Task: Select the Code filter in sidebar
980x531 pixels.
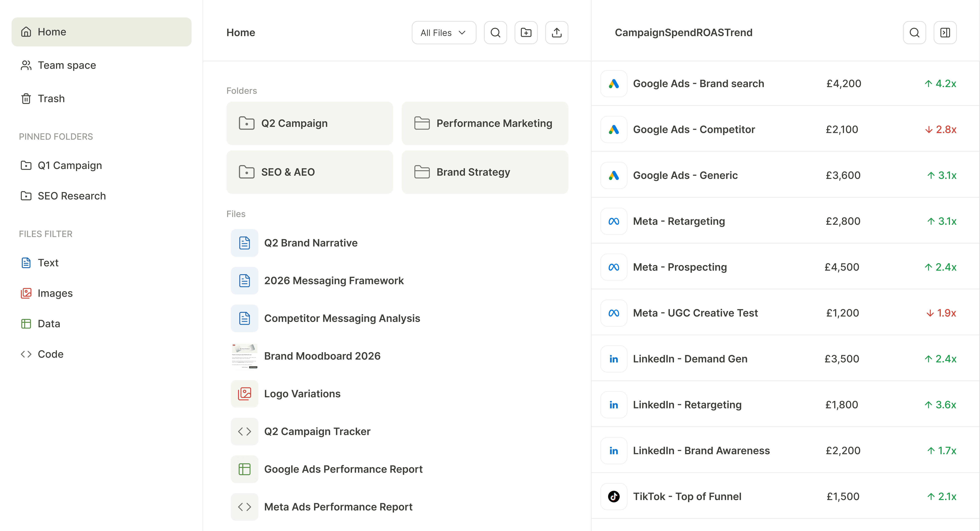Action: pyautogui.click(x=51, y=354)
